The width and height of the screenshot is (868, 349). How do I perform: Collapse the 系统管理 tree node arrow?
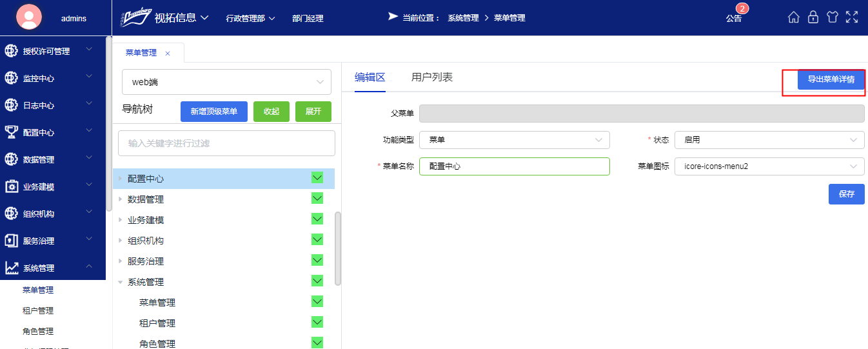click(x=120, y=282)
